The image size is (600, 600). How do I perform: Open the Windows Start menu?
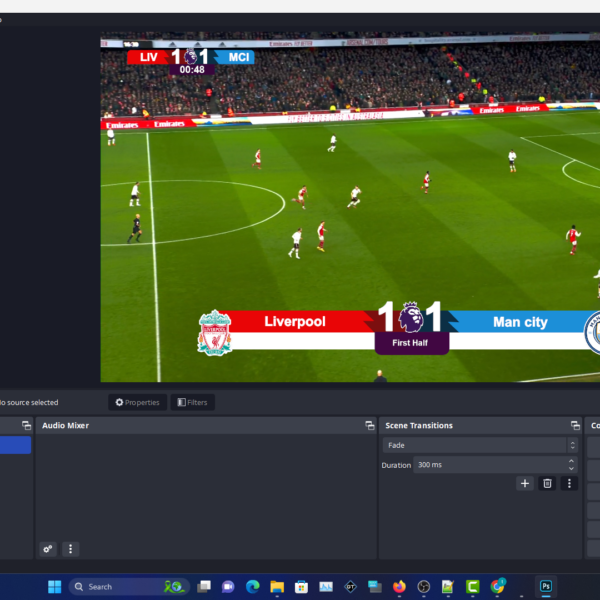[54, 587]
